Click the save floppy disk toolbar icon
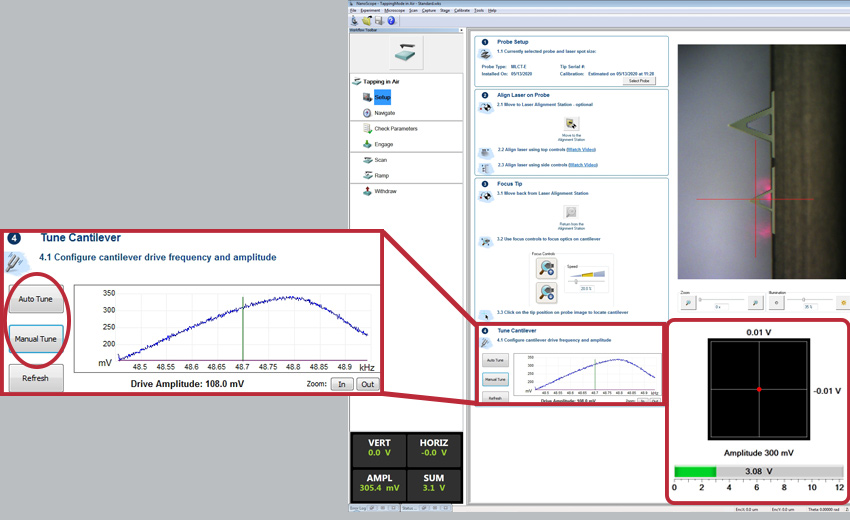Viewport: 850px width, 520px height. pyautogui.click(x=379, y=21)
